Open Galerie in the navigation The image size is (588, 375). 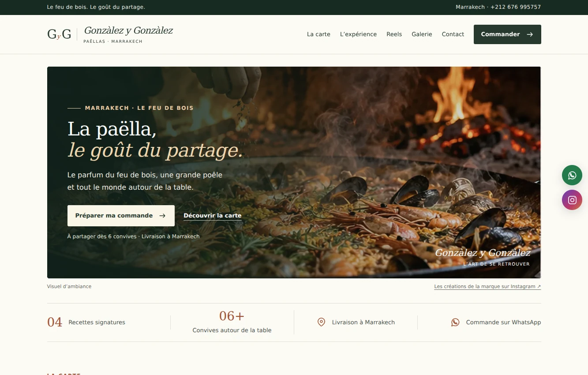pos(422,34)
